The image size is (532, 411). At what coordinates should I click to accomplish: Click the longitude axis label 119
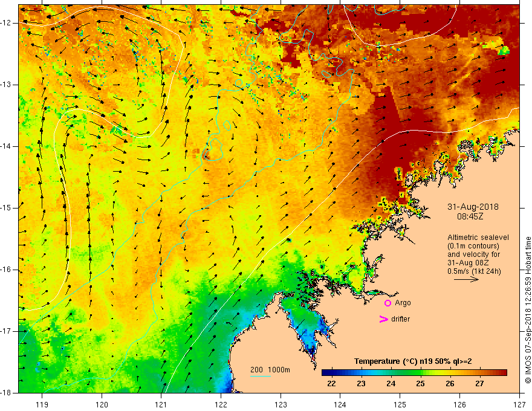point(42,404)
